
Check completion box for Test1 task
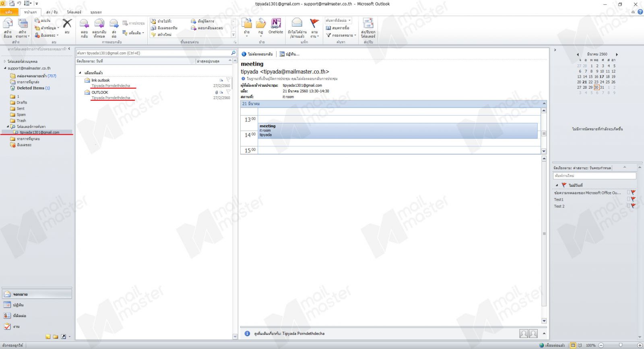coord(629,199)
